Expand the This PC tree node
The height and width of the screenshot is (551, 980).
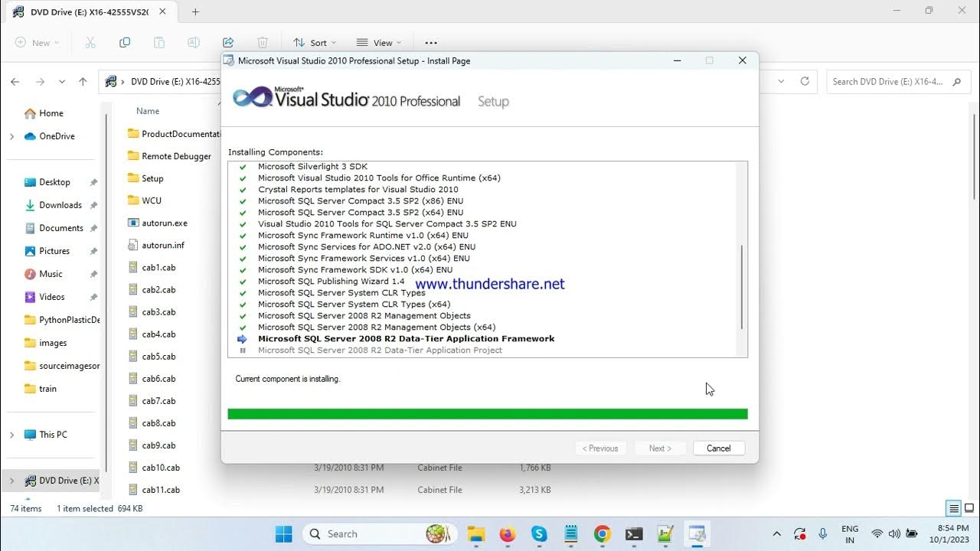pos(11,435)
